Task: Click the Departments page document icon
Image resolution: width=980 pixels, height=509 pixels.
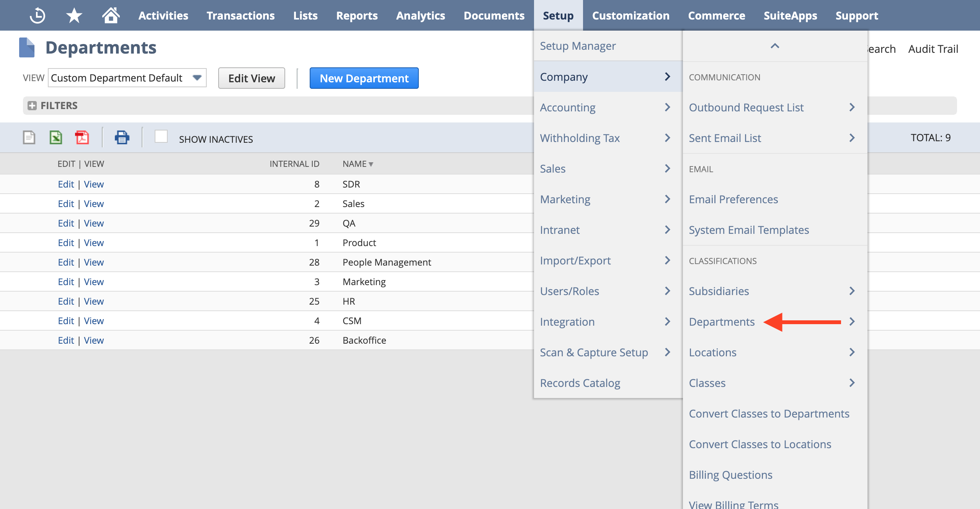Action: tap(26, 47)
